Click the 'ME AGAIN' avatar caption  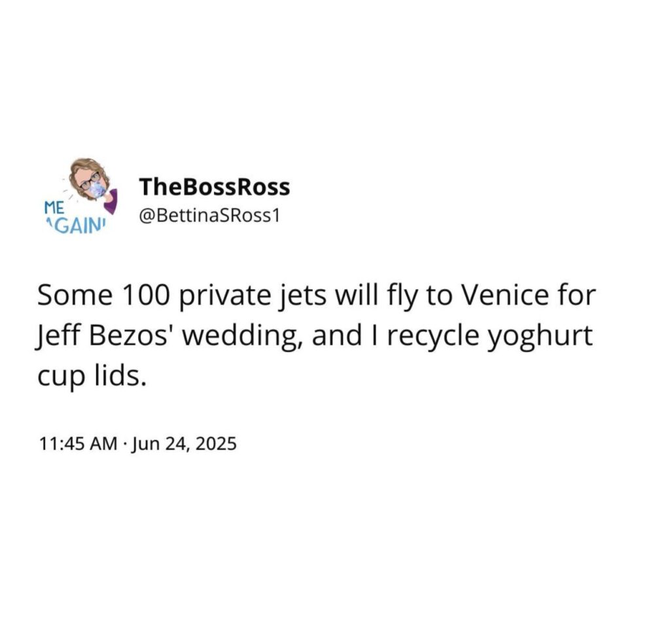click(74, 217)
